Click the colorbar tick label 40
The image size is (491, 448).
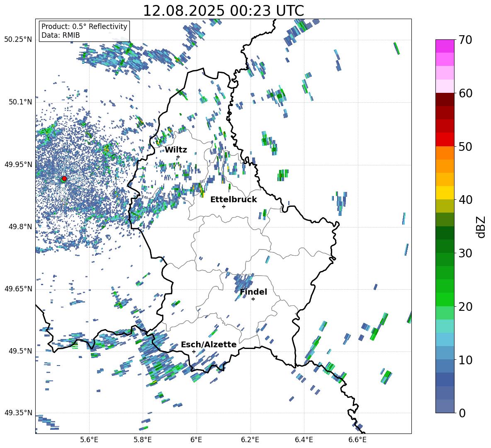pyautogui.click(x=465, y=200)
